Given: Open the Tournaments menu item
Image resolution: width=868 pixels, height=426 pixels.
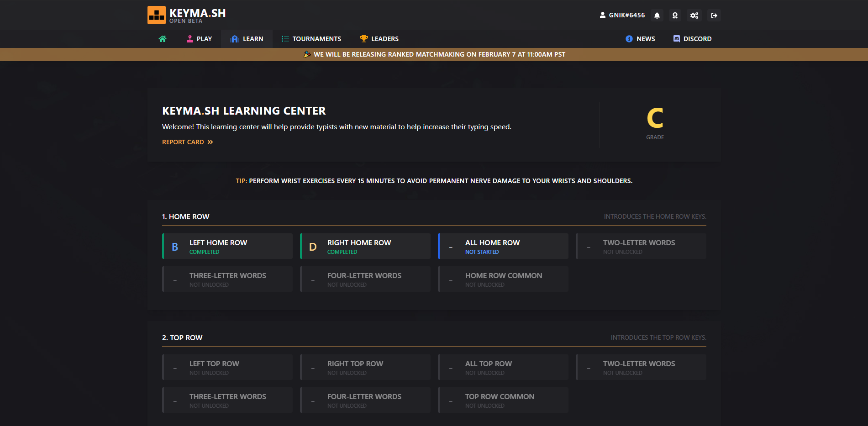Looking at the screenshot, I should (x=311, y=39).
